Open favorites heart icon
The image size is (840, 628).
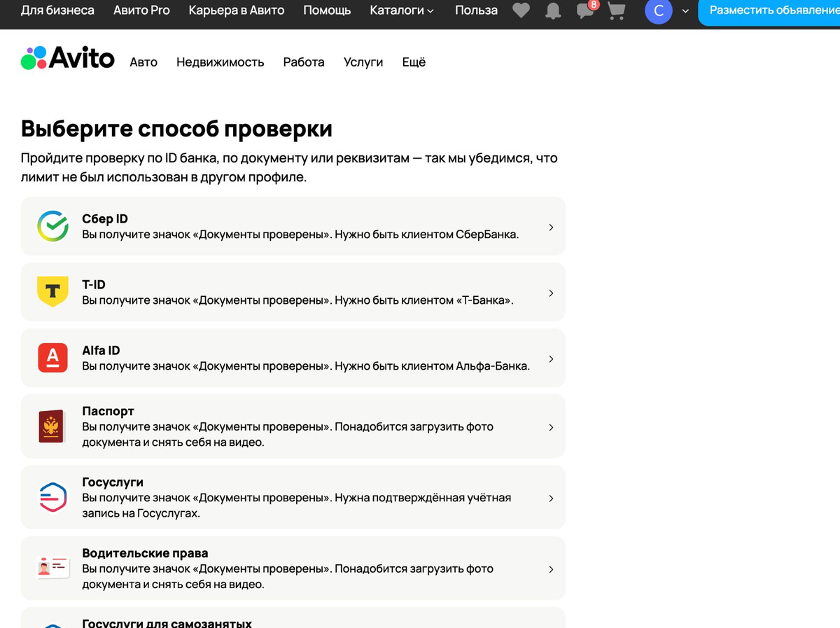tap(521, 11)
